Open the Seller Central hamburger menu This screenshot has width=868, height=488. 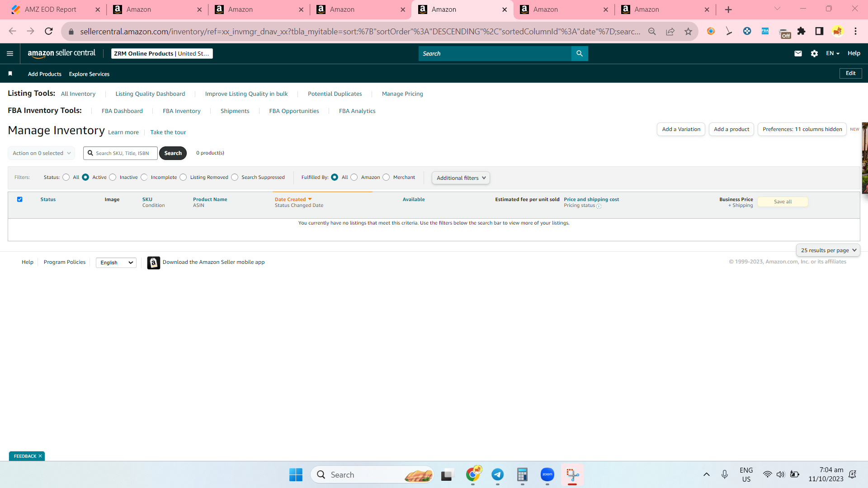click(10, 53)
